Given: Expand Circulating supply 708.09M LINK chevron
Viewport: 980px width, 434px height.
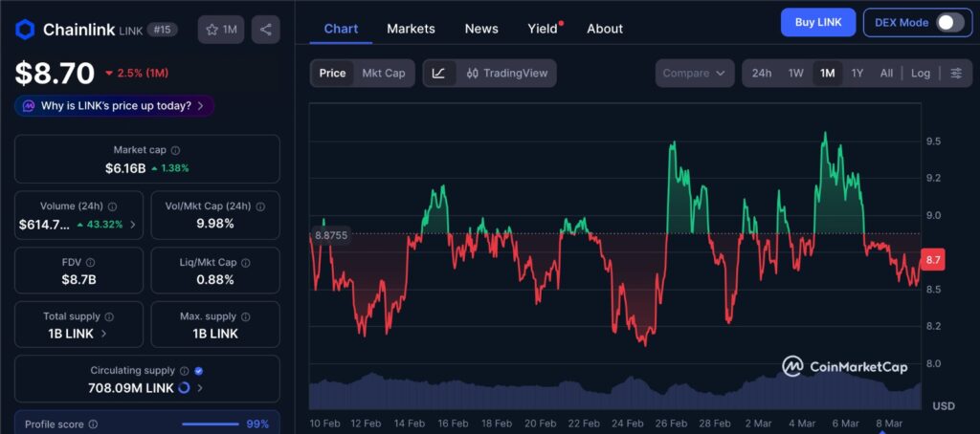Looking at the screenshot, I should [200, 388].
